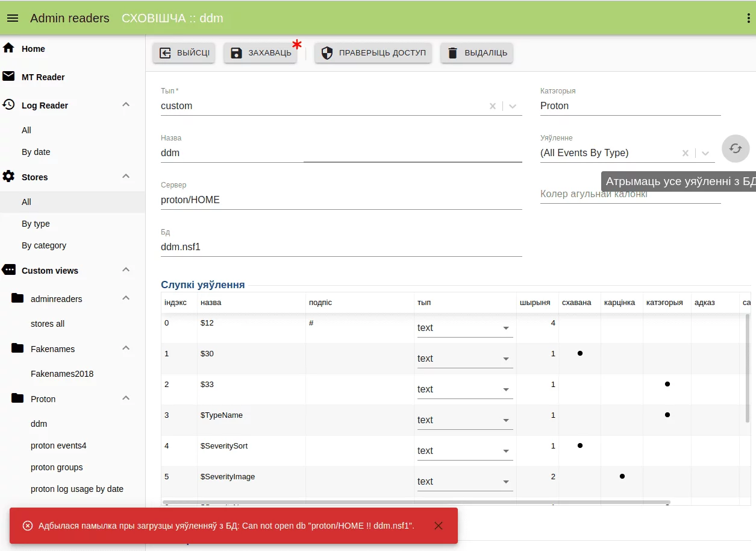Open the type dropdown for $12 column
Viewport: 756px width, 551px height.
pyautogui.click(x=505, y=328)
